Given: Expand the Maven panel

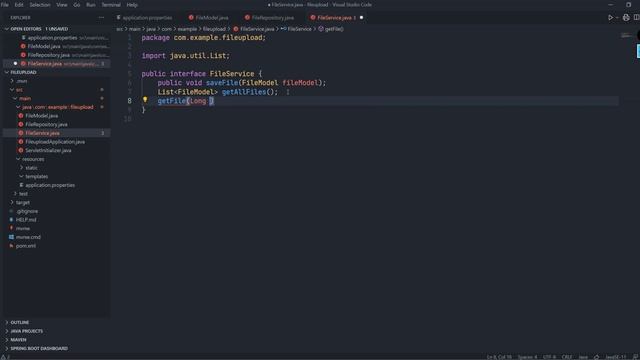Looking at the screenshot, I should coord(7,340).
